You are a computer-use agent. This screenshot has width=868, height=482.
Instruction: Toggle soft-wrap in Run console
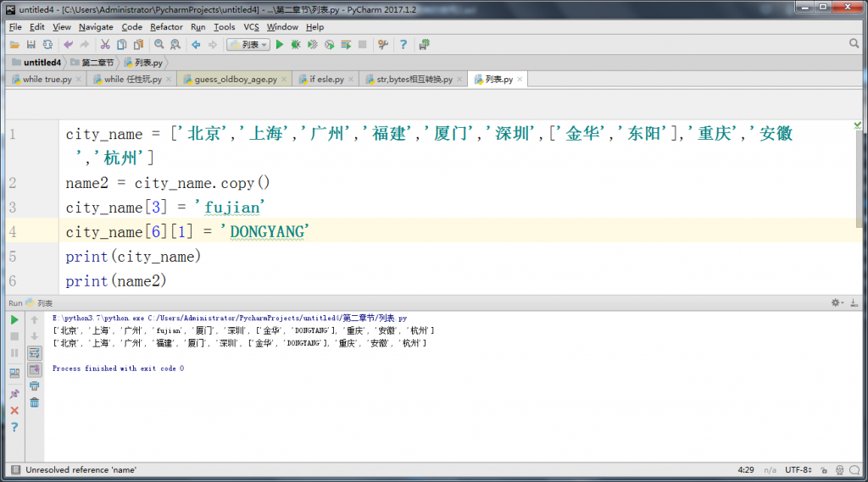click(x=34, y=353)
